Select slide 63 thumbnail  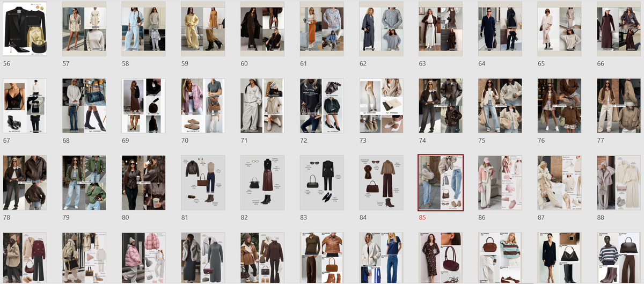pos(441,29)
